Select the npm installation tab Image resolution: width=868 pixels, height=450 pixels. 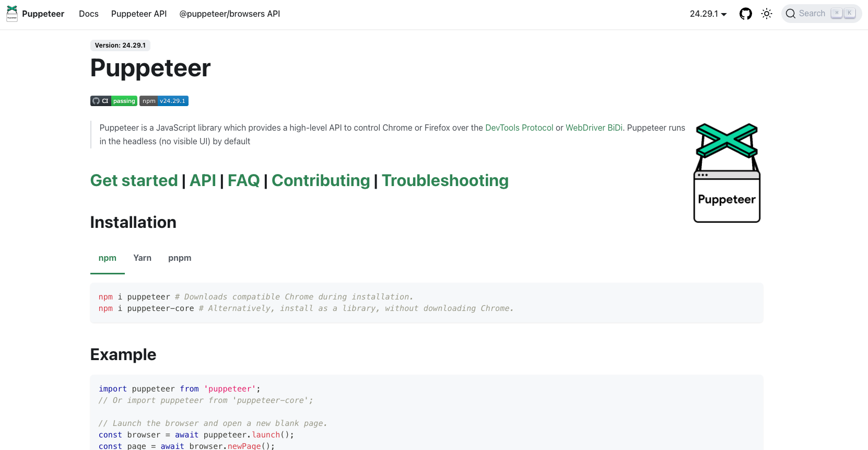pos(108,258)
